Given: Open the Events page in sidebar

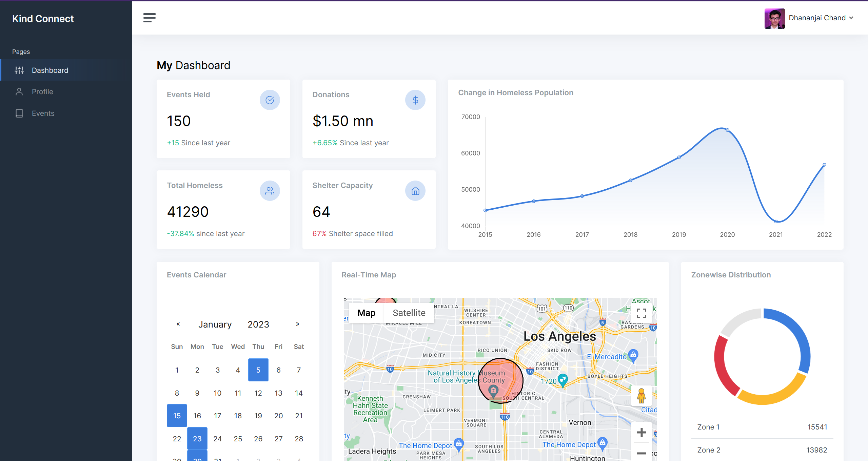Looking at the screenshot, I should [43, 113].
